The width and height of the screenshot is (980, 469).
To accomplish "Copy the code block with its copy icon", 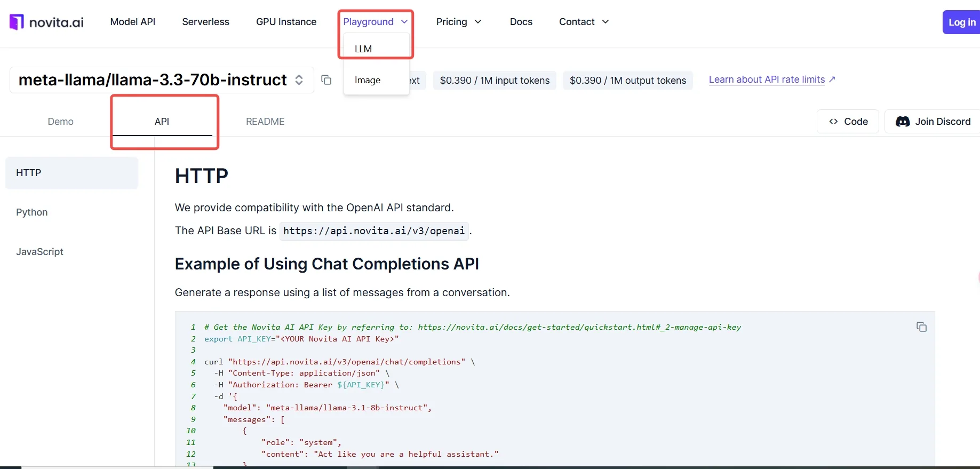I will [x=921, y=327].
